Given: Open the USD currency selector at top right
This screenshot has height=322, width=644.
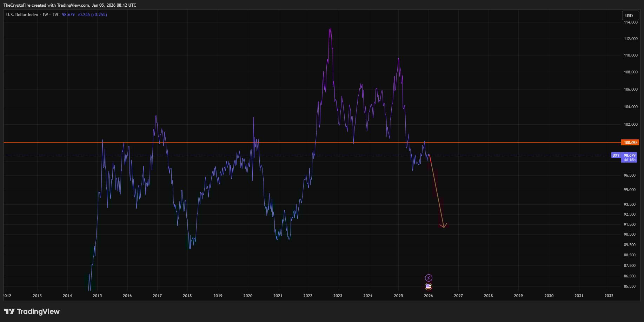Looking at the screenshot, I should pyautogui.click(x=630, y=15).
